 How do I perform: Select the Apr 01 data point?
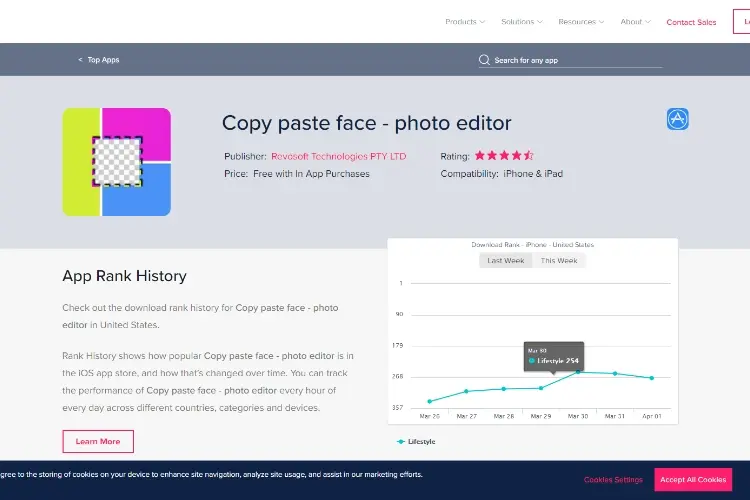click(652, 378)
